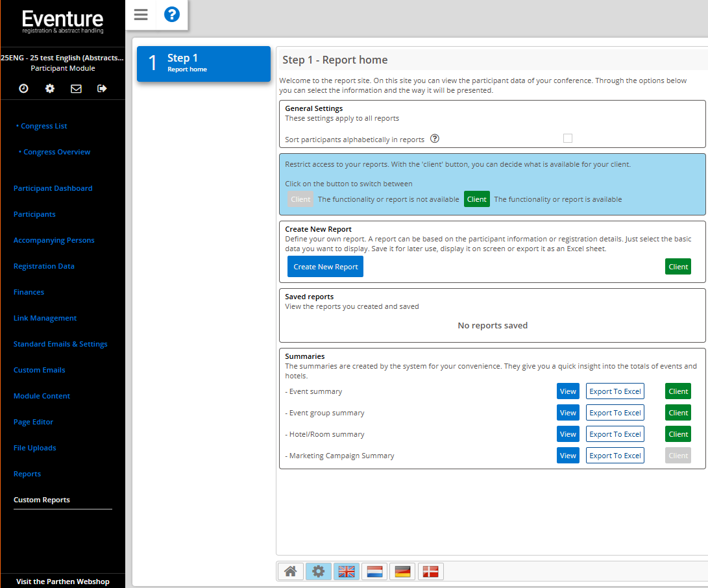
Task: View the Event group summary
Action: click(568, 413)
